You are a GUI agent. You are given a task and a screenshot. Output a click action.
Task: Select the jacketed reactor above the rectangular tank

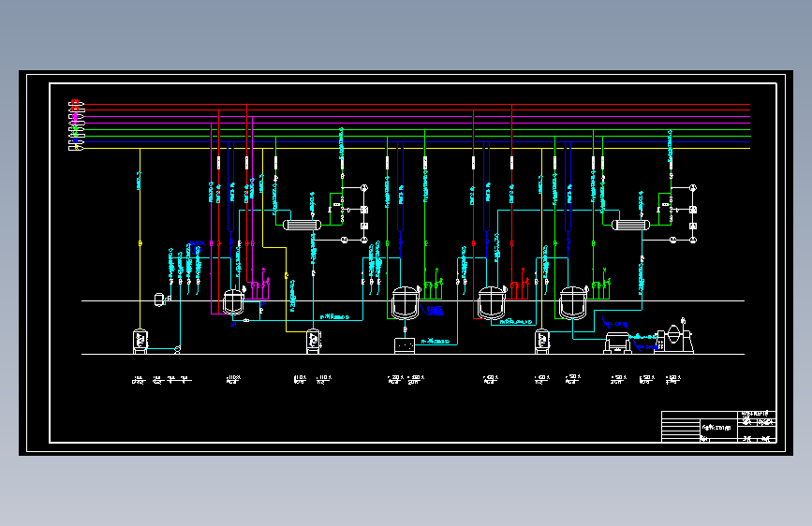[405, 303]
